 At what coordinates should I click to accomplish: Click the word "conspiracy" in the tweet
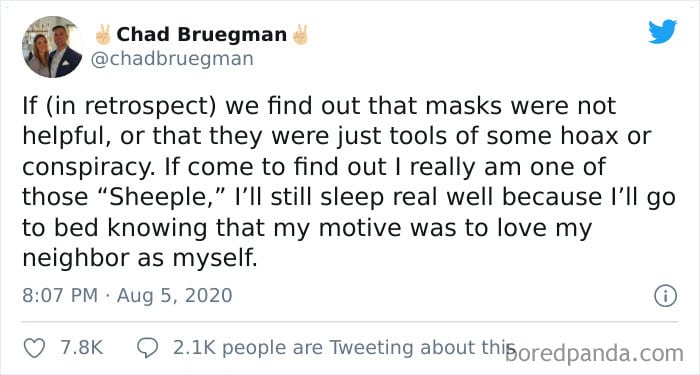pos(88,168)
